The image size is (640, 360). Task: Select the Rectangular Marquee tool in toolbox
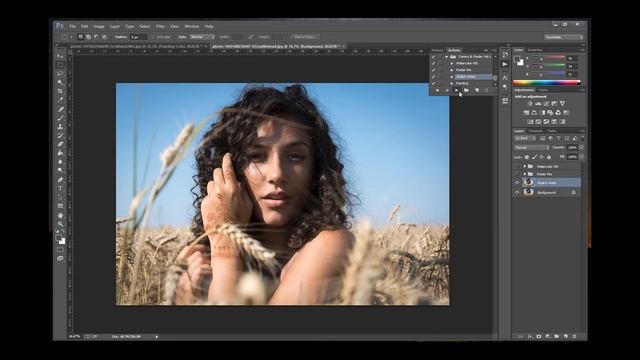click(x=60, y=65)
